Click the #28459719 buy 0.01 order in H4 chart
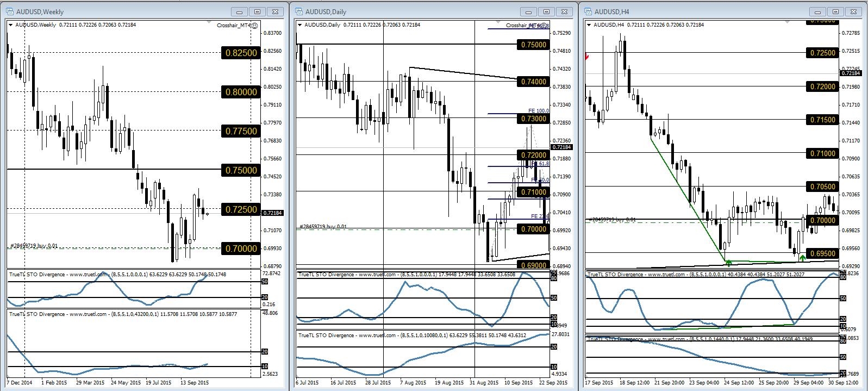The image size is (868, 391). [x=612, y=219]
